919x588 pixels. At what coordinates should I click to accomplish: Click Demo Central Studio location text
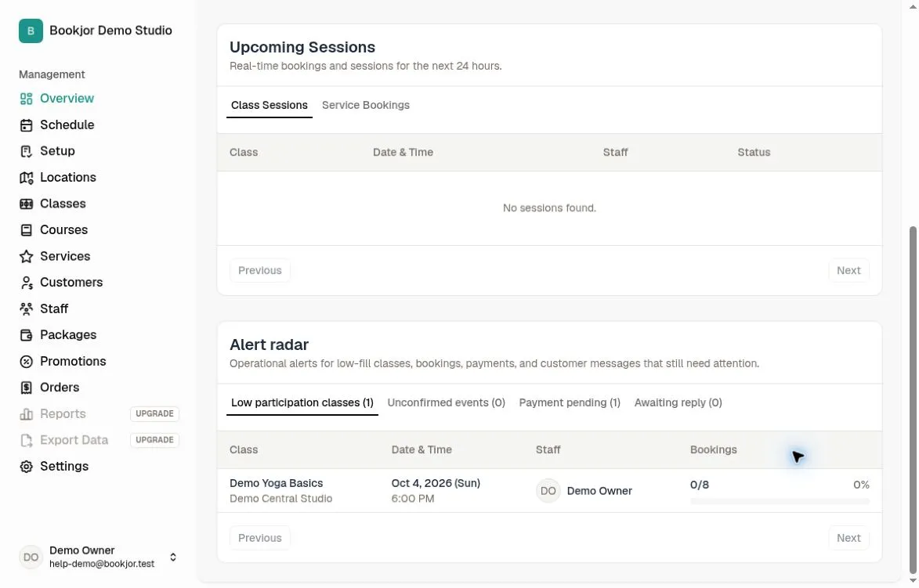[280, 499]
